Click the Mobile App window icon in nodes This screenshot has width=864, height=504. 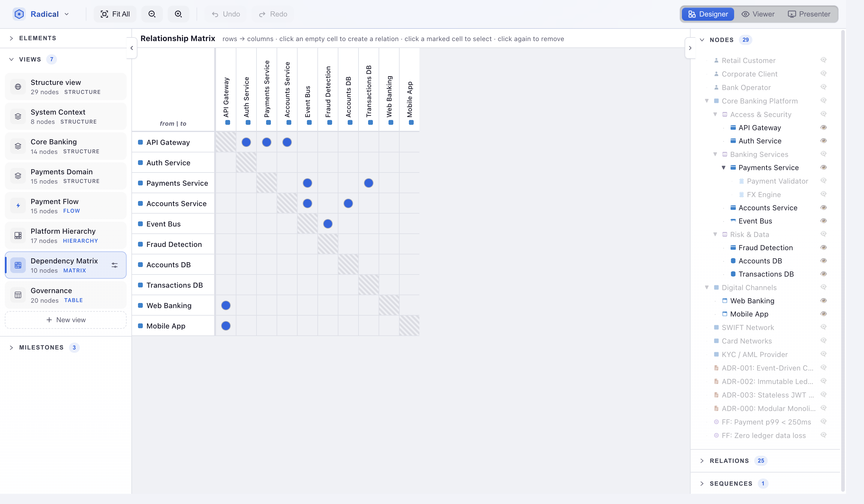pyautogui.click(x=725, y=314)
